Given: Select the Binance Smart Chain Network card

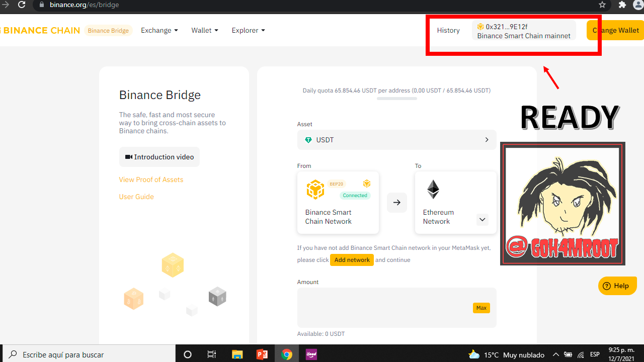Looking at the screenshot, I should click(x=338, y=203).
